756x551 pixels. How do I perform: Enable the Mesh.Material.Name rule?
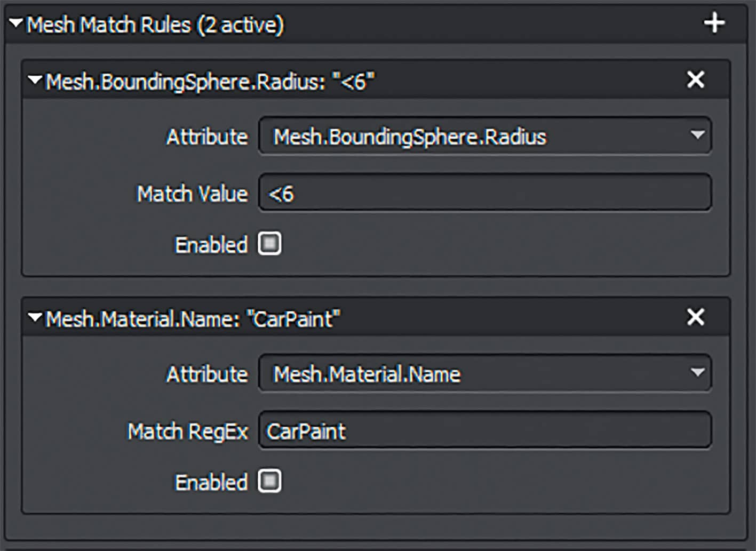coord(269,481)
